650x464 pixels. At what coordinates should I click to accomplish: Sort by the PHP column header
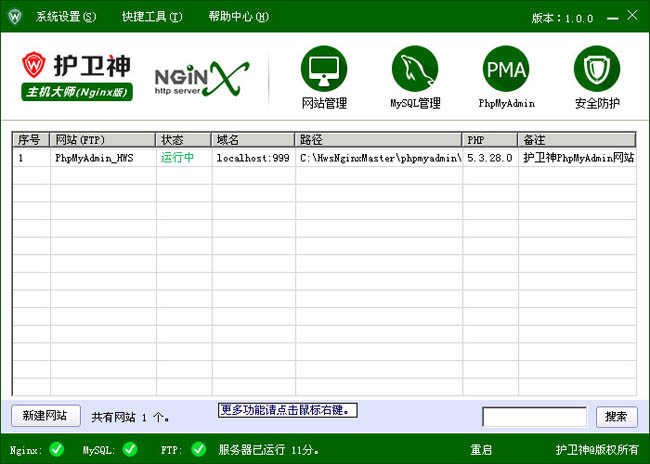pyautogui.click(x=490, y=140)
